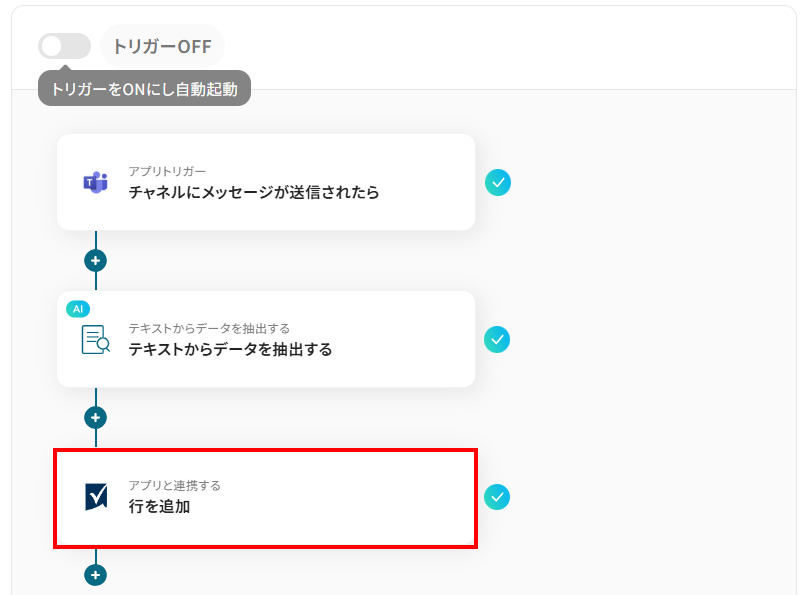Click the AI badge on the extraction step
807x595 pixels.
[78, 309]
